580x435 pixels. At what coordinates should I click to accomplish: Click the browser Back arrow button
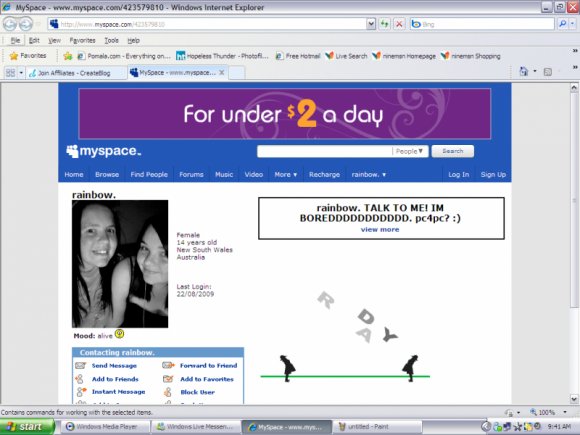pos(10,24)
